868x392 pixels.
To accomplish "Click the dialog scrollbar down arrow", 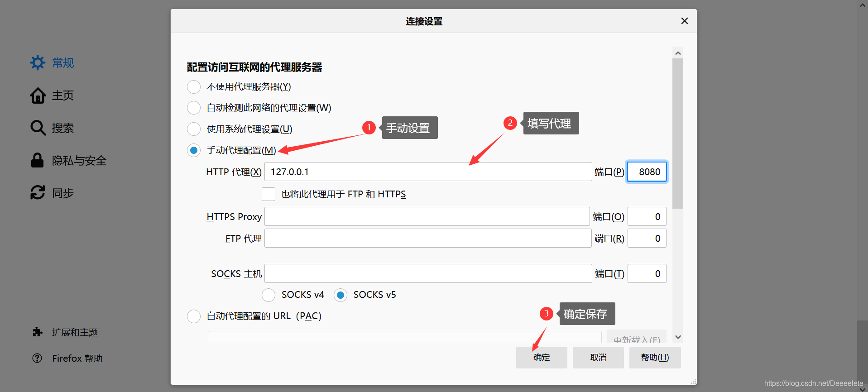I will [678, 337].
